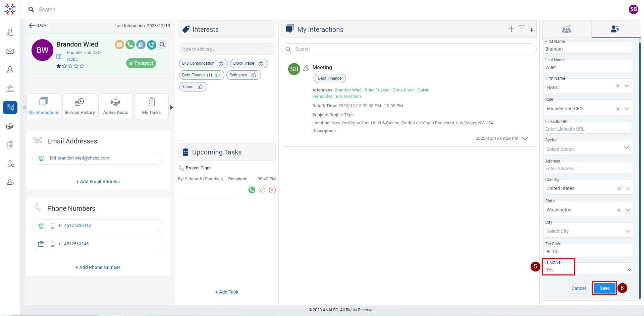Clear the Founder and CEO role value
Viewport: 644px width, 316px height.
click(x=618, y=109)
